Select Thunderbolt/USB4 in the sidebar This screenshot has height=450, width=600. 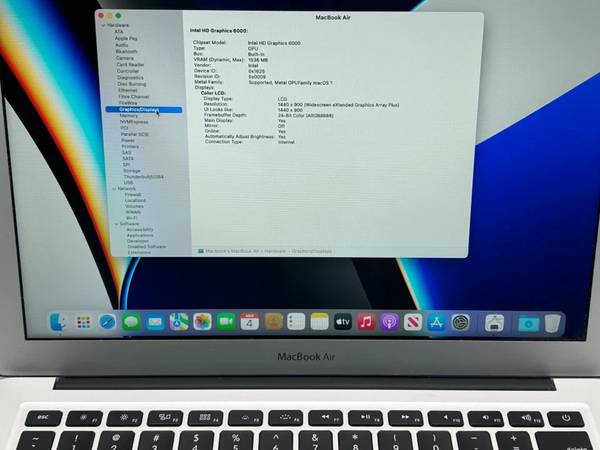142,176
